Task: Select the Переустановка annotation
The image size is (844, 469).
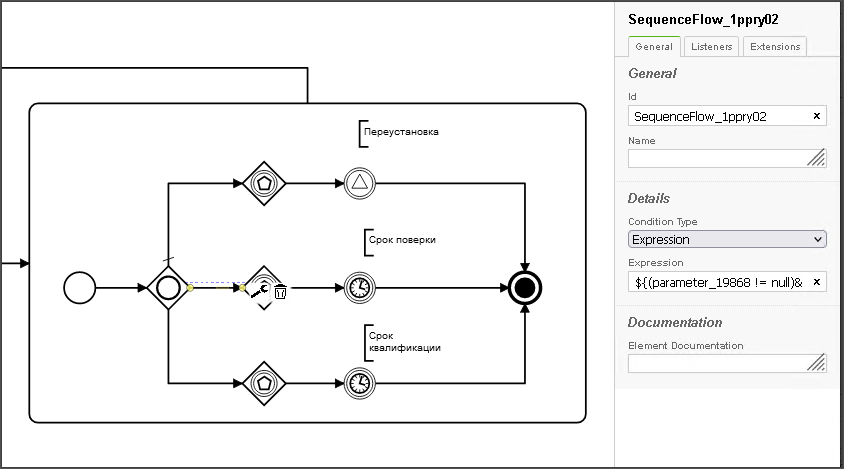Action: coord(399,132)
